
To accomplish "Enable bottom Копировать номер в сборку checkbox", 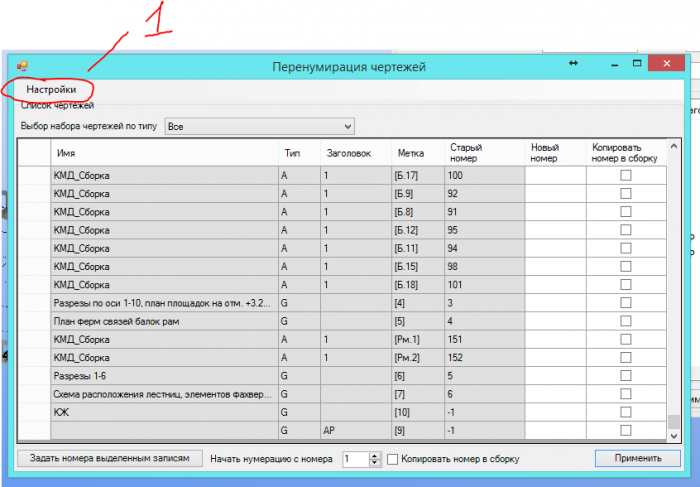I will (392, 459).
